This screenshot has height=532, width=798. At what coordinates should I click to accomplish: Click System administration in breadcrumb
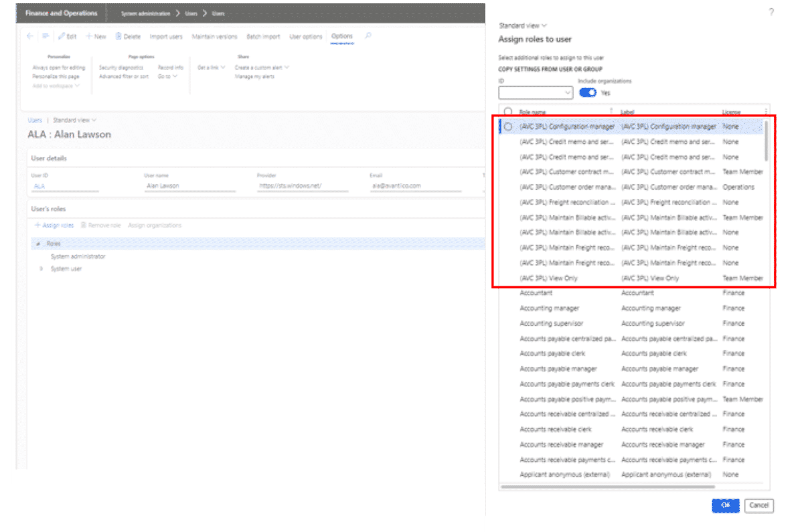click(145, 14)
